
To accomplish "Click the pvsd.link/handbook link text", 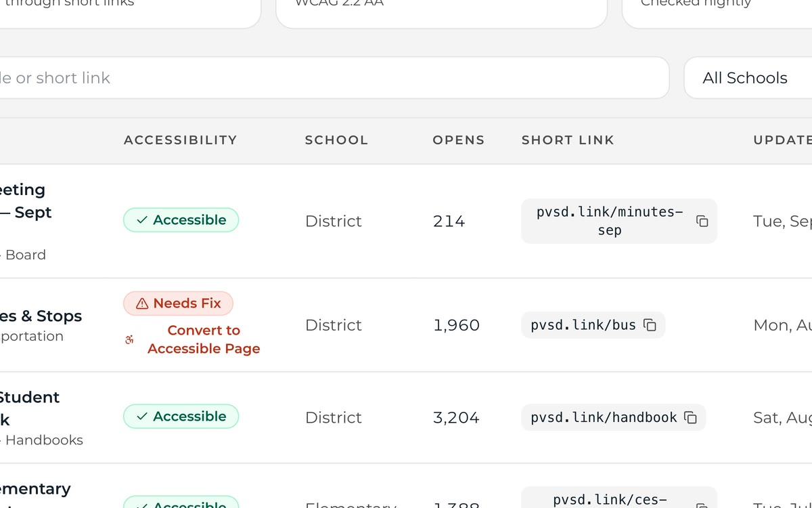I will pyautogui.click(x=604, y=417).
